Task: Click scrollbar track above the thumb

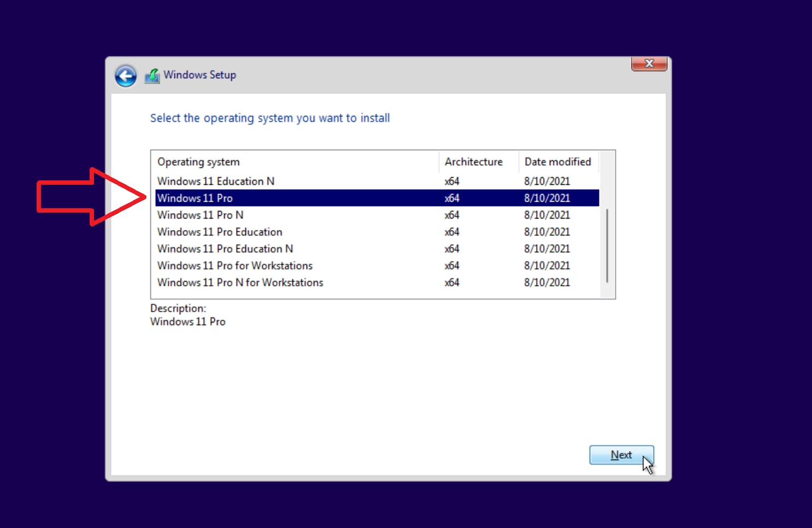Action: (x=607, y=180)
